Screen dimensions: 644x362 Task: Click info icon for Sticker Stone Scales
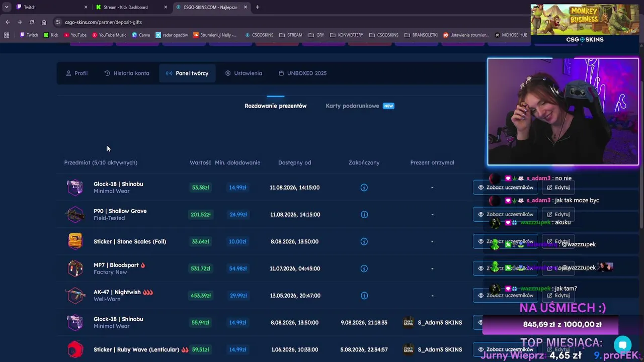[x=364, y=242]
